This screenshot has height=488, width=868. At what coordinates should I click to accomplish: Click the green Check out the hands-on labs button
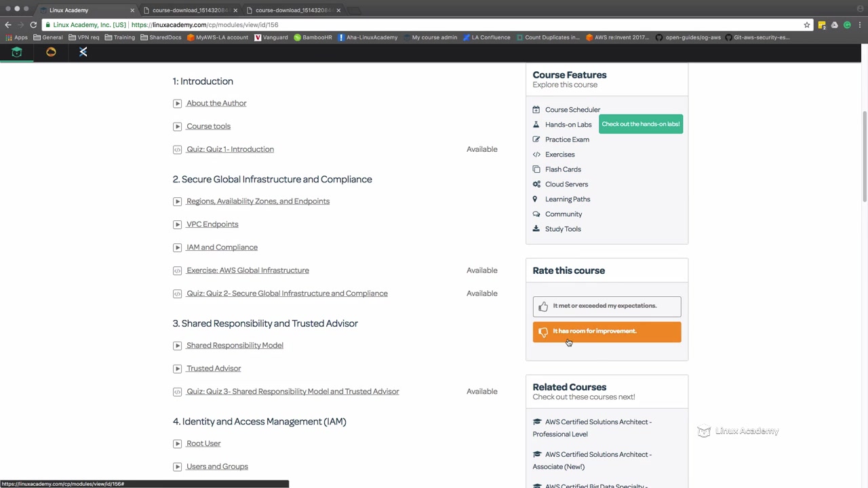(641, 124)
